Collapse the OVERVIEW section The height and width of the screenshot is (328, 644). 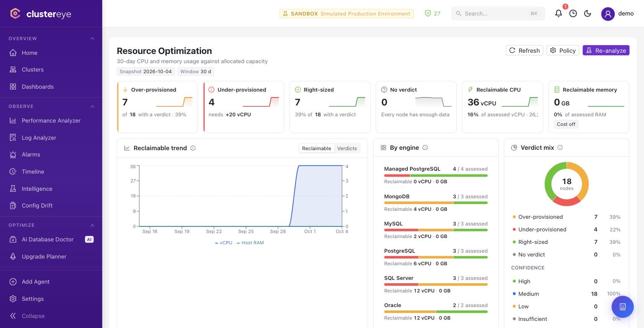93,38
